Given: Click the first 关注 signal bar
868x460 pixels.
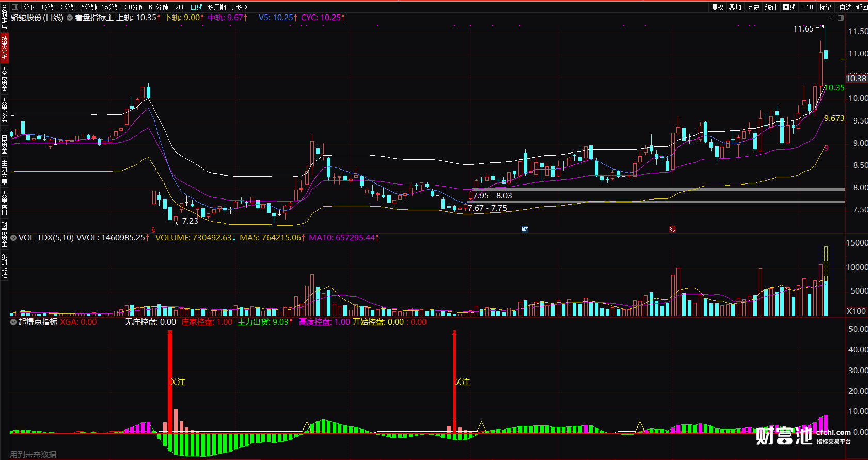Looking at the screenshot, I should [170, 382].
